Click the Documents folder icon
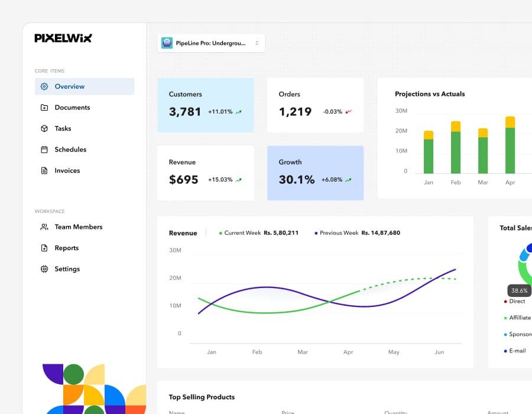The image size is (532, 414). pyautogui.click(x=44, y=108)
